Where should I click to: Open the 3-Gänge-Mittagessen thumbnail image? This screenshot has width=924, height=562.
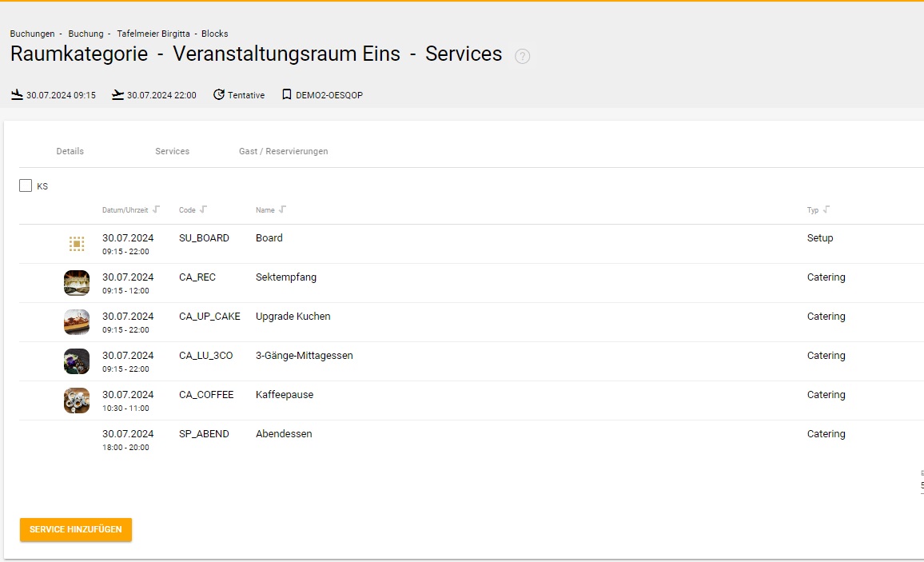(77, 361)
